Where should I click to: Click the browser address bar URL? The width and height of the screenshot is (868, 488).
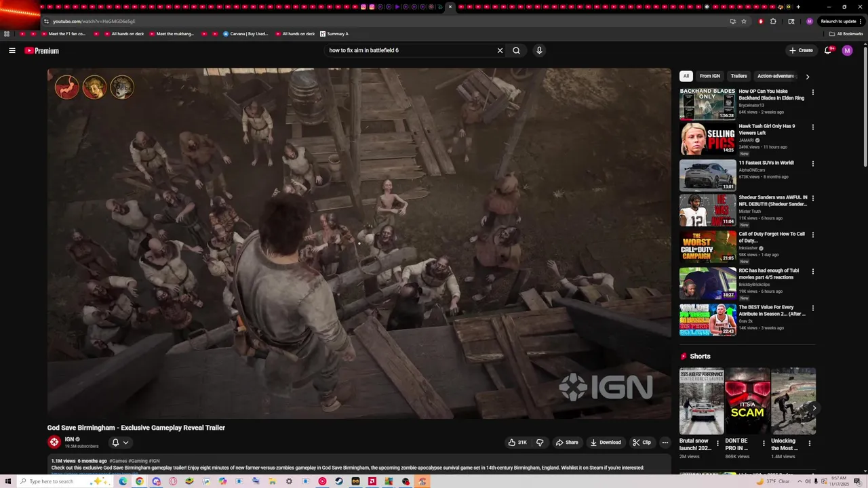tap(94, 21)
